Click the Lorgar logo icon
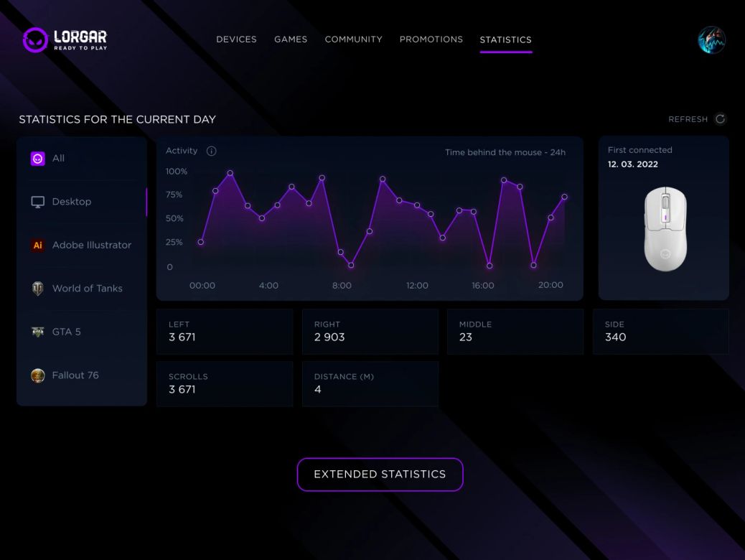This screenshot has height=560, width=745. point(34,40)
